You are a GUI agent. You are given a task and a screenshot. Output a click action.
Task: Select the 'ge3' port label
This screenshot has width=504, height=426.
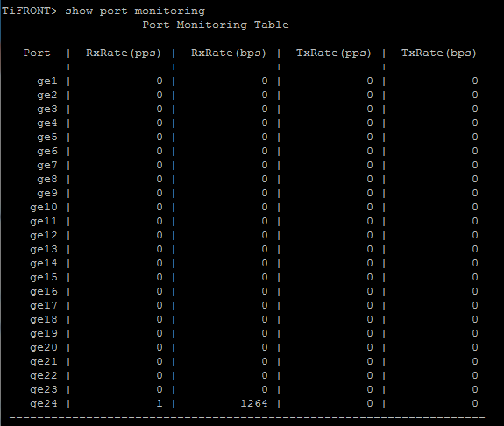pos(47,110)
